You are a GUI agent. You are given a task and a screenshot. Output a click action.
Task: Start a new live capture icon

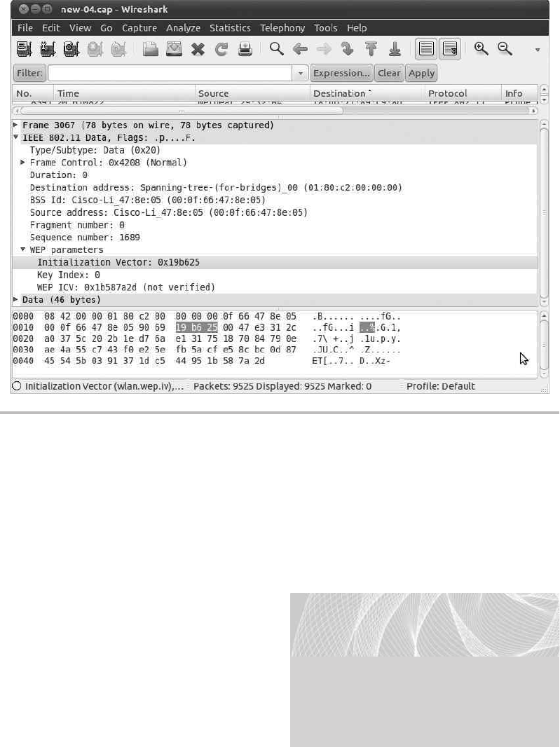click(x=71, y=49)
